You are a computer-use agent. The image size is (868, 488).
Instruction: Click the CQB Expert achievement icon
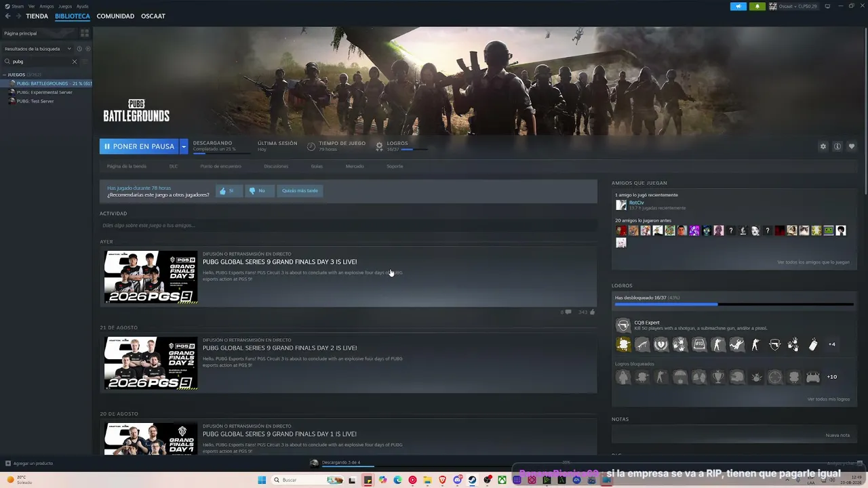click(x=623, y=326)
